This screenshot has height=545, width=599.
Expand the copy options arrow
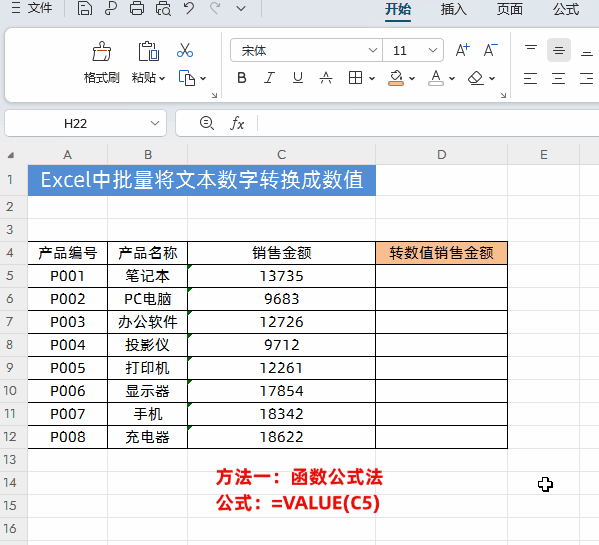click(x=203, y=78)
